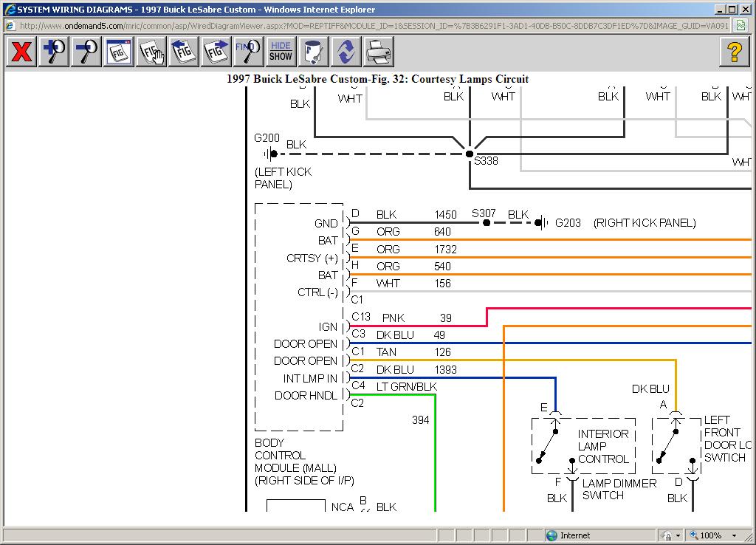Click the Internet zone globe in status bar
The height and width of the screenshot is (545, 756).
coord(551,535)
